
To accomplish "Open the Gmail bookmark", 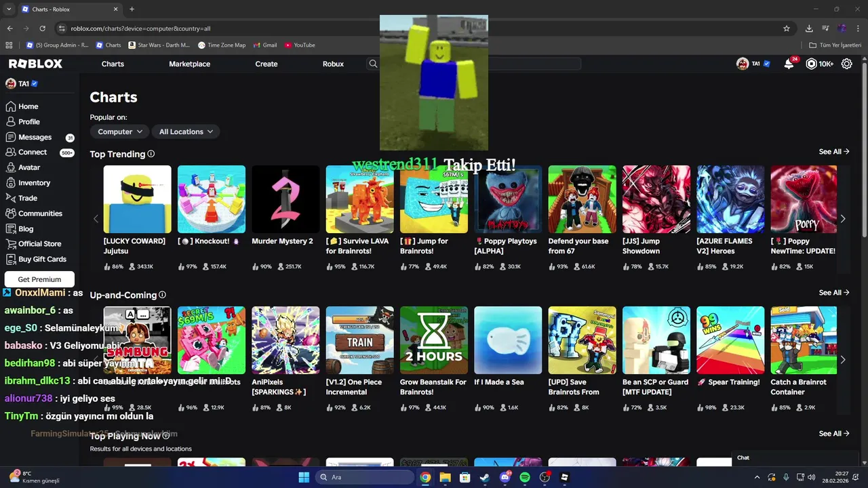I will tap(264, 45).
